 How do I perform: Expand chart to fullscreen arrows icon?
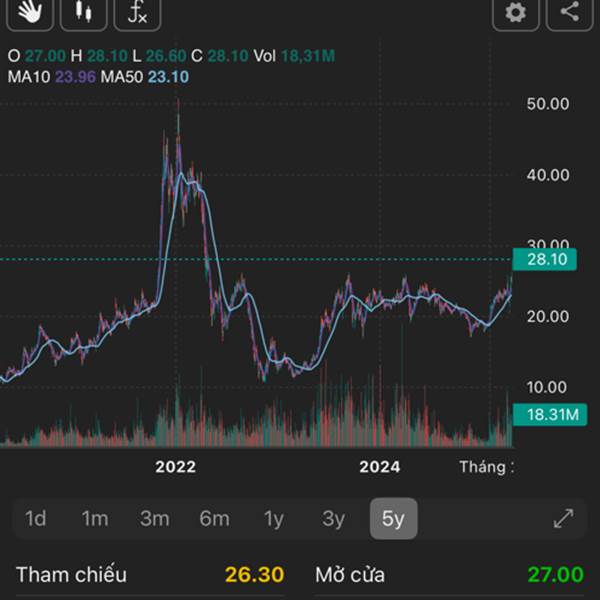[x=564, y=518]
